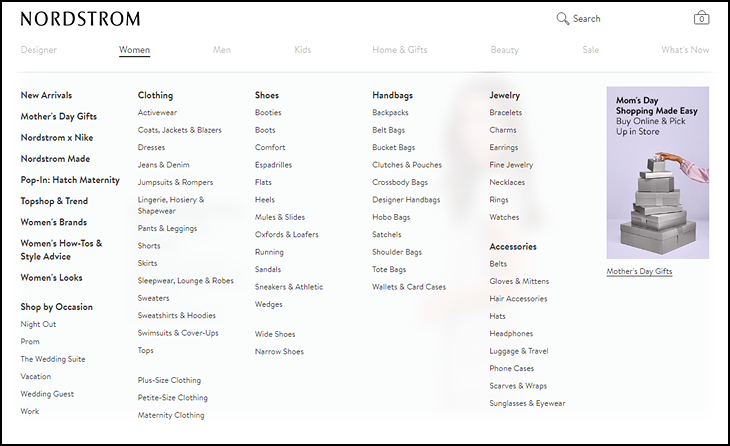The height and width of the screenshot is (446, 730).
Task: Open Designer Handbags
Action: (406, 200)
